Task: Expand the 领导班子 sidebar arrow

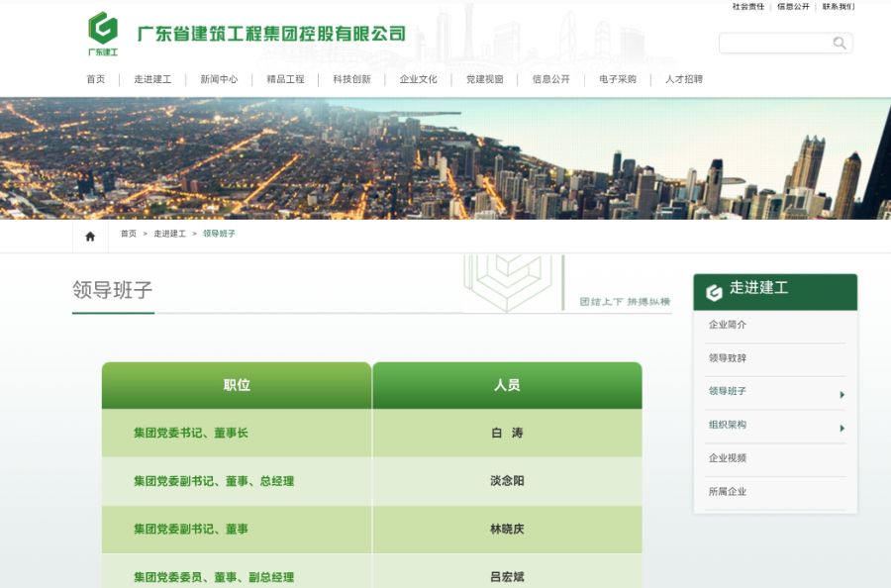Action: [841, 395]
